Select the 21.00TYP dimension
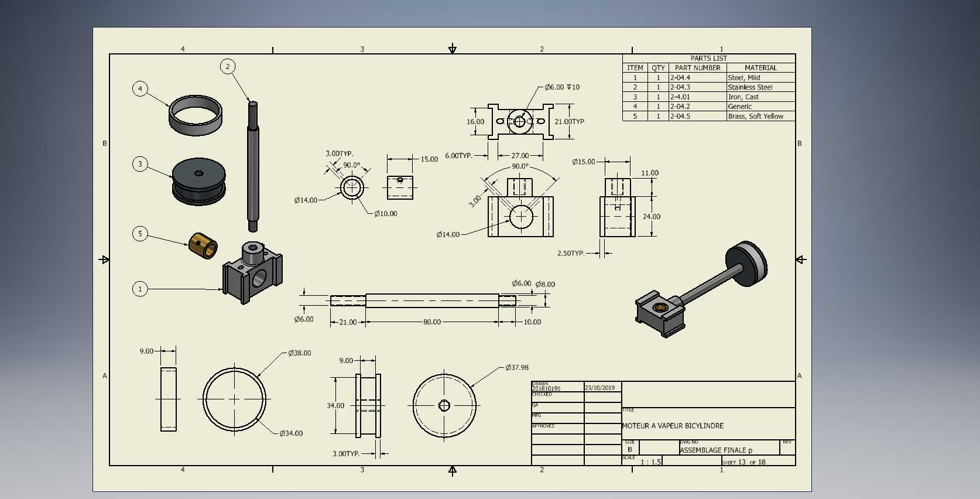The height and width of the screenshot is (499, 980). tap(570, 122)
